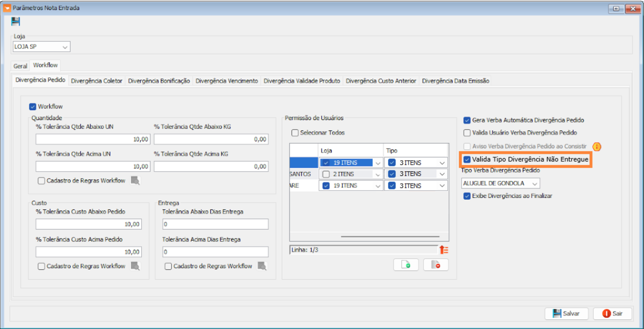
Task: Click the save floppy disk toolbar icon
Action: (15, 21)
